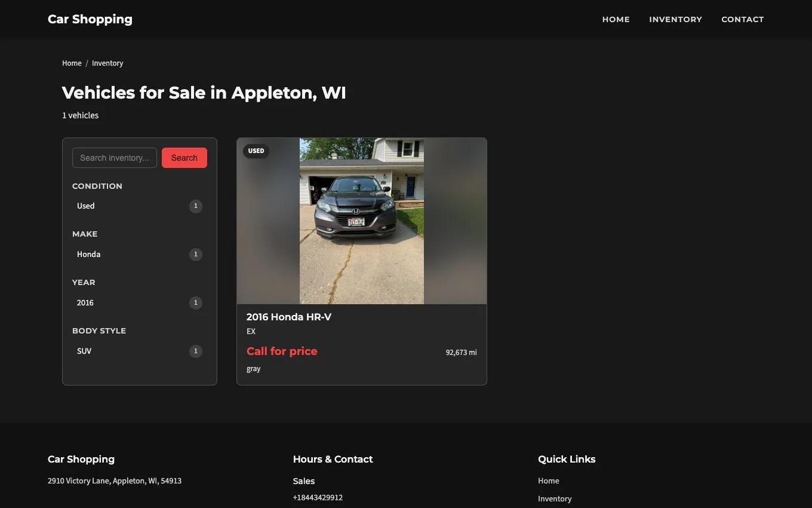Image resolution: width=812 pixels, height=508 pixels.
Task: Call sales number +18443429912
Action: tap(318, 497)
